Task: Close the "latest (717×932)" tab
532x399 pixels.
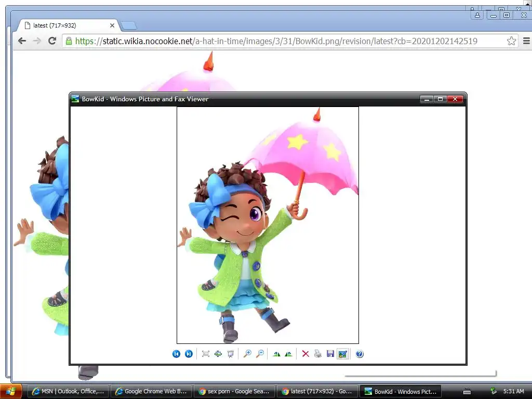Action: point(112,25)
